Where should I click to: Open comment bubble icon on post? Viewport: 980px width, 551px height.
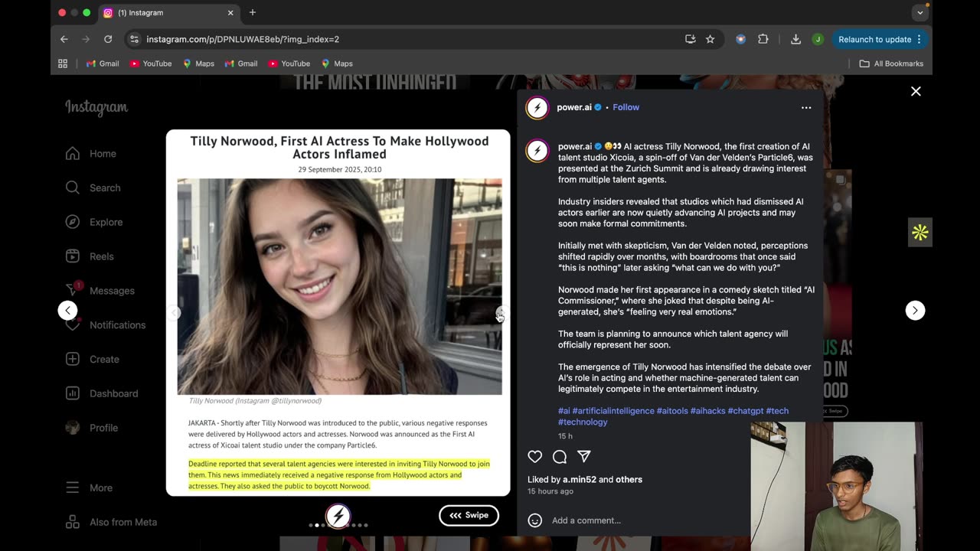[560, 457]
